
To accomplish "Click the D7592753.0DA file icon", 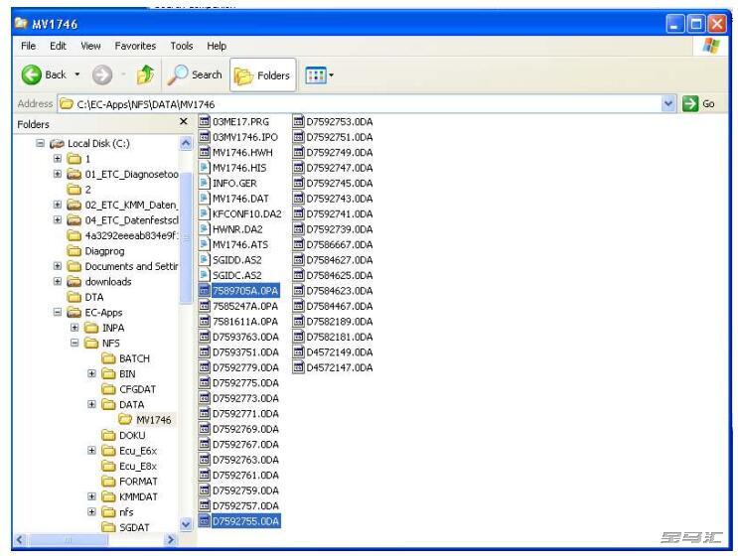I will 298,121.
